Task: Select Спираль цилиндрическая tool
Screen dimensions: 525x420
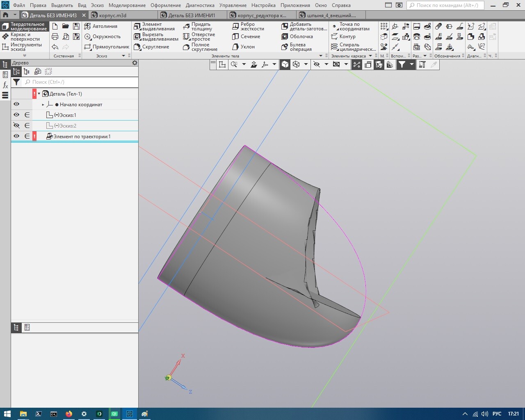Action: click(x=354, y=47)
